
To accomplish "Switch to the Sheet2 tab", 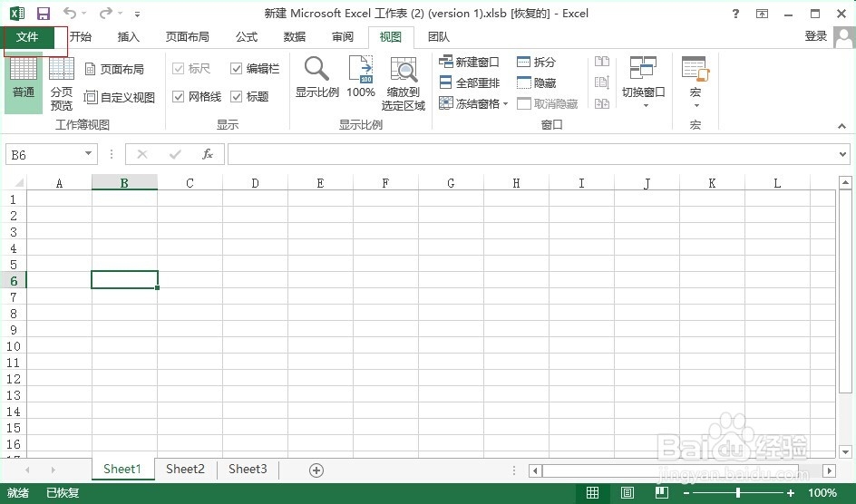I will pyautogui.click(x=185, y=469).
